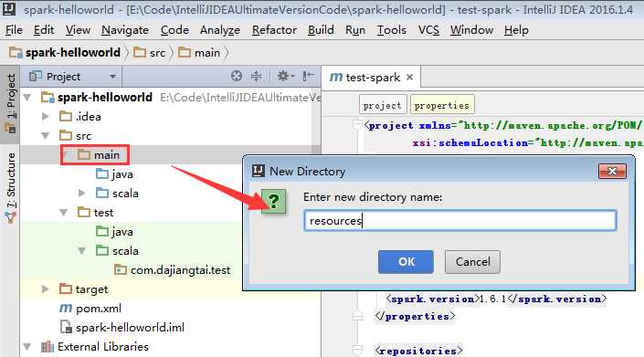
Task: Select the main folder in tree
Action: point(106,155)
